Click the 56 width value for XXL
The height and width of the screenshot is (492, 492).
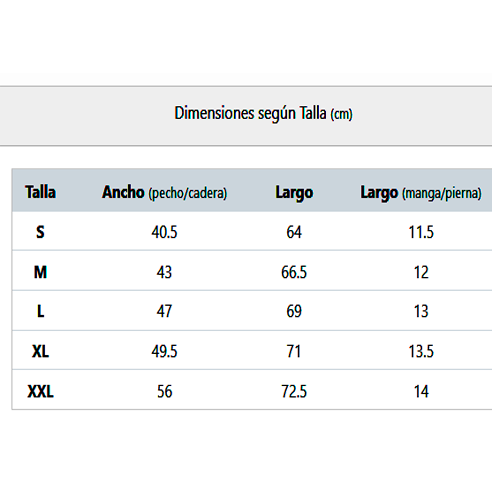pos(165,391)
